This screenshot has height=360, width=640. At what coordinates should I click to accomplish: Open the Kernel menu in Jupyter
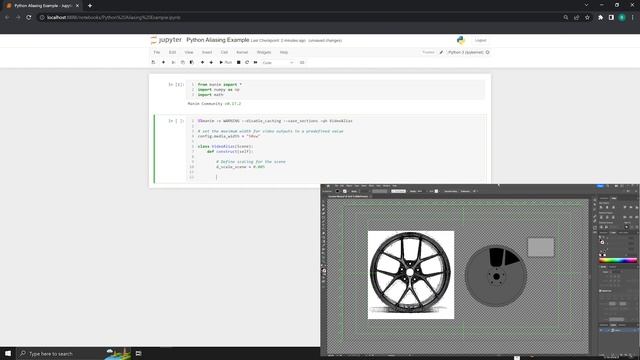242,52
